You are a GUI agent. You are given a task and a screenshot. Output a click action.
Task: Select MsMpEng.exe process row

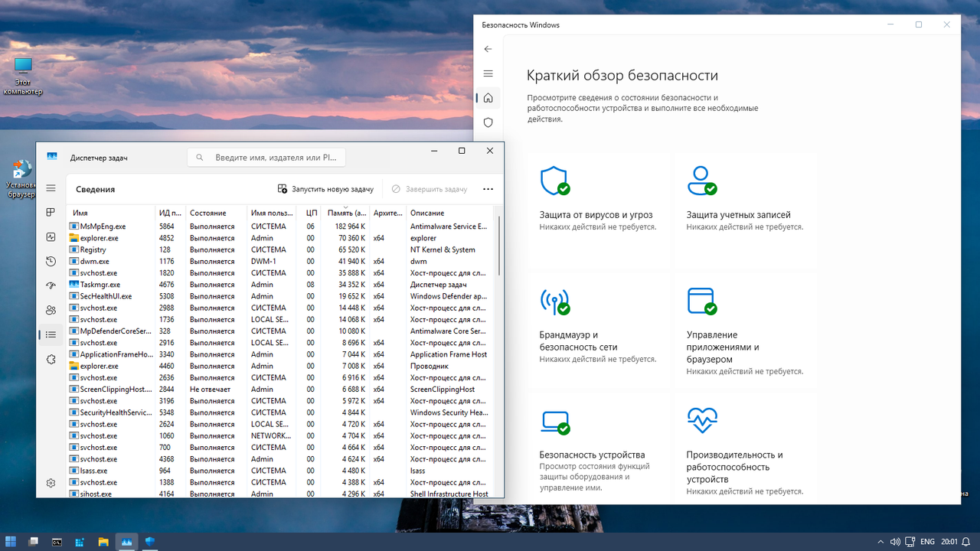point(282,227)
